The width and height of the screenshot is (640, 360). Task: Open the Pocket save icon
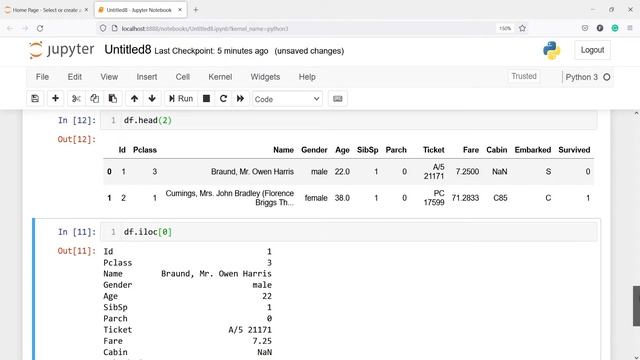pos(585,28)
